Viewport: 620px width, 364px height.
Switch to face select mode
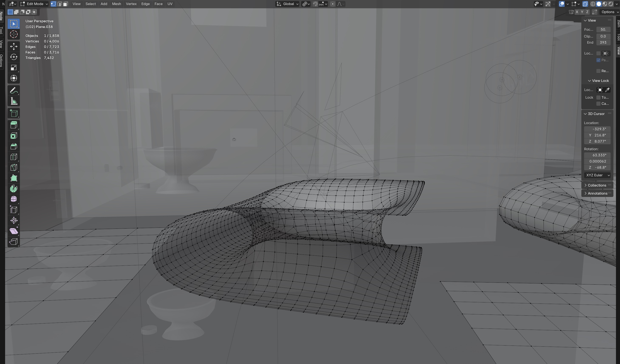pyautogui.click(x=65, y=4)
